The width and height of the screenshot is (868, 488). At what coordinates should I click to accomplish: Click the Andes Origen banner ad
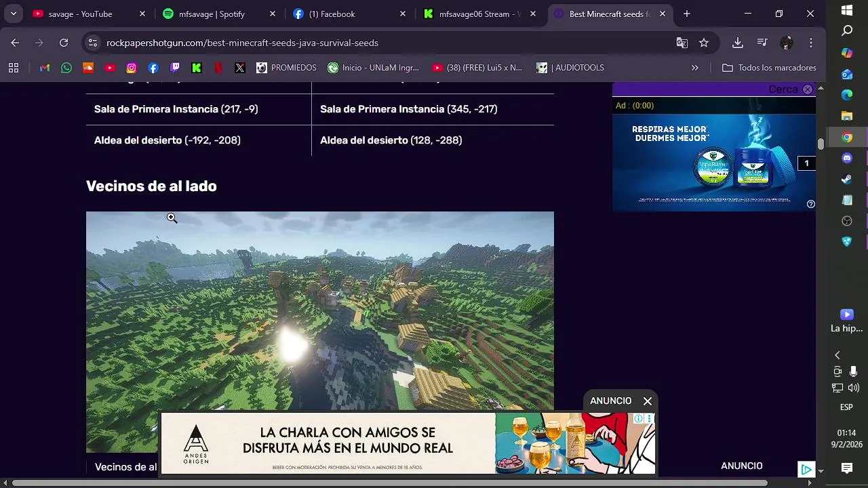click(408, 444)
